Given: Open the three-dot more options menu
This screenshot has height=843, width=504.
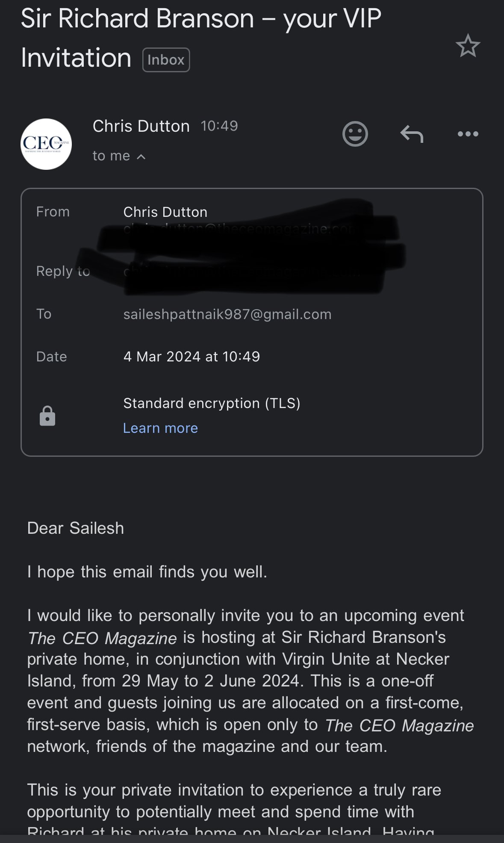Looking at the screenshot, I should pos(468,134).
